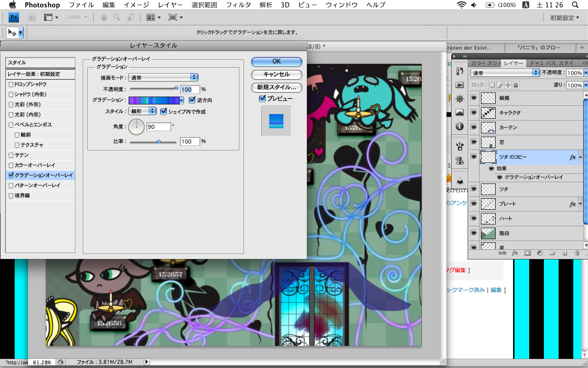588x368 pixels.
Task: Click lock transparent pixels icon
Action: point(492,85)
